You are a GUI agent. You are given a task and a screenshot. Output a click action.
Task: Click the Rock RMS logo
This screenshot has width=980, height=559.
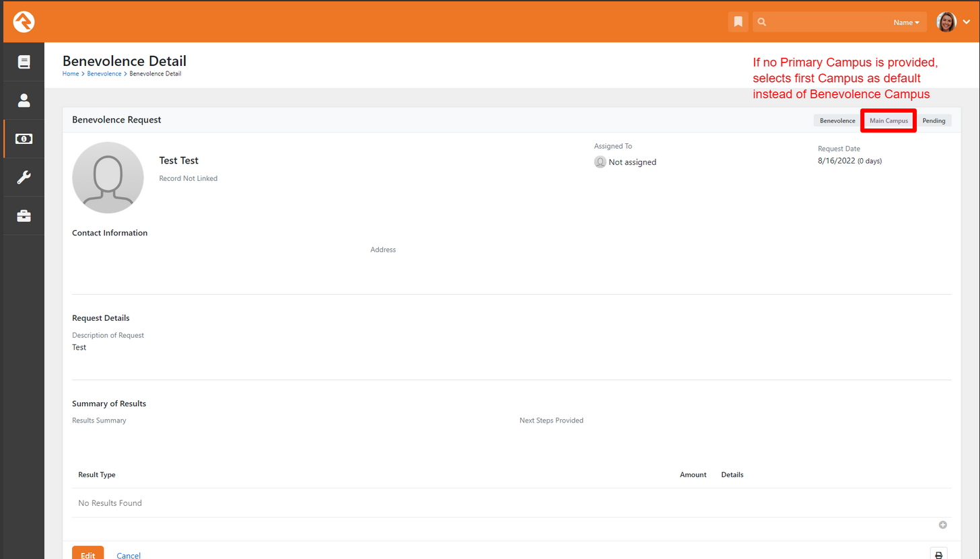click(x=24, y=21)
